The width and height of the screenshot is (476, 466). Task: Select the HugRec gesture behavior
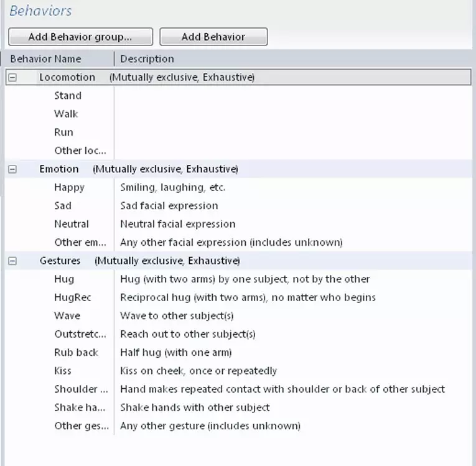[x=73, y=297]
